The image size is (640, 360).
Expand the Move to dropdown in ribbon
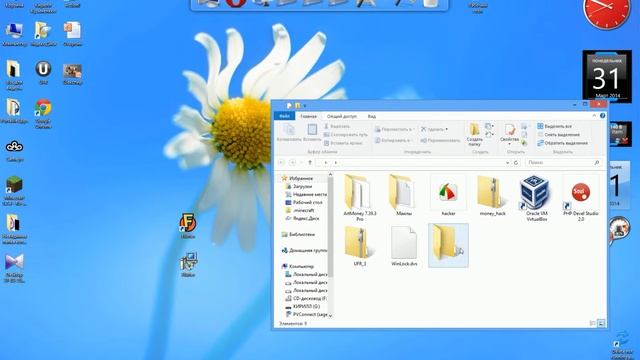[x=414, y=129]
